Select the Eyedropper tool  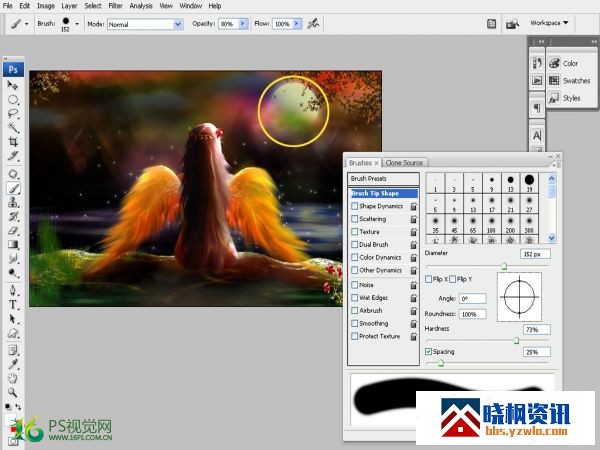coord(13,364)
